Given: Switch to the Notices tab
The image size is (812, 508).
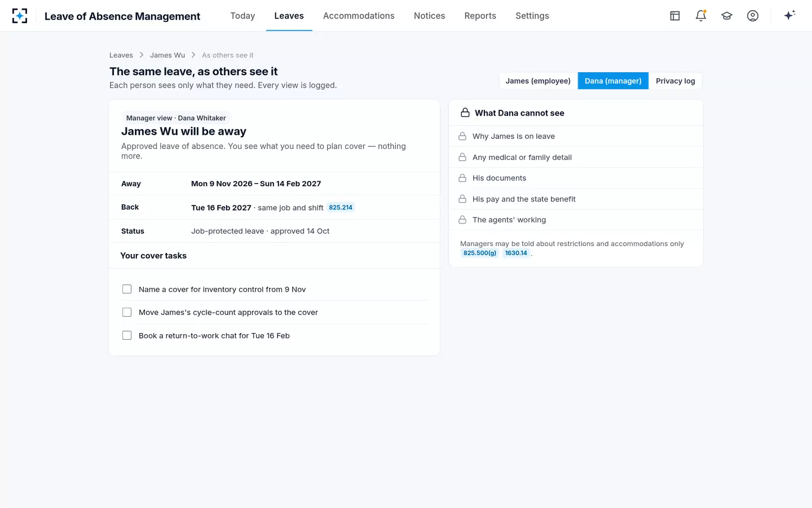Looking at the screenshot, I should (429, 16).
